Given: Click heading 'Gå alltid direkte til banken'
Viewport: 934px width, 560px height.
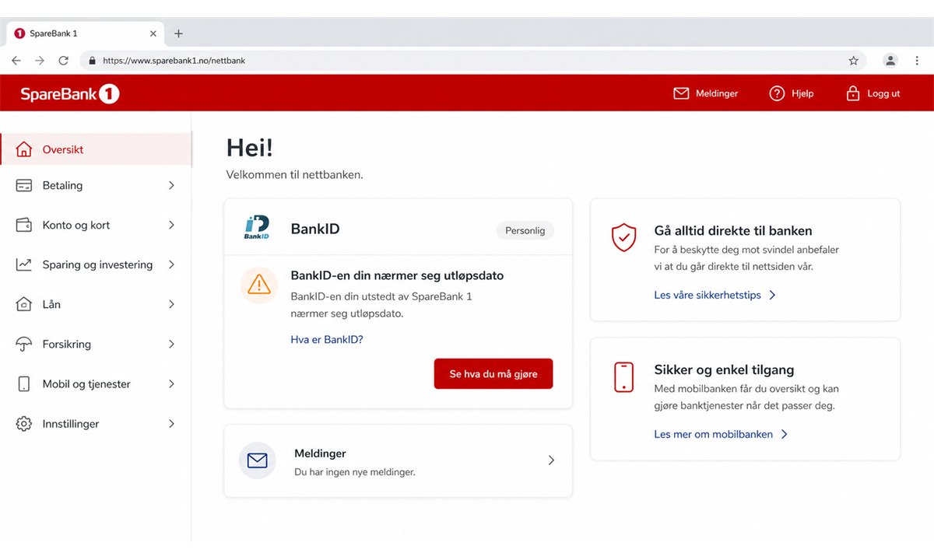Looking at the screenshot, I should (x=733, y=231).
